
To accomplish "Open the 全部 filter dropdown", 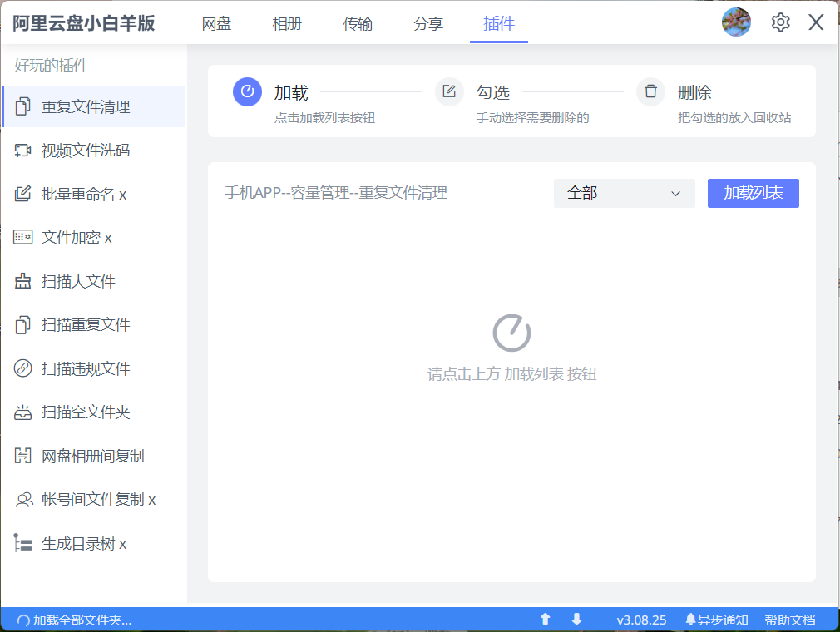I will point(624,194).
